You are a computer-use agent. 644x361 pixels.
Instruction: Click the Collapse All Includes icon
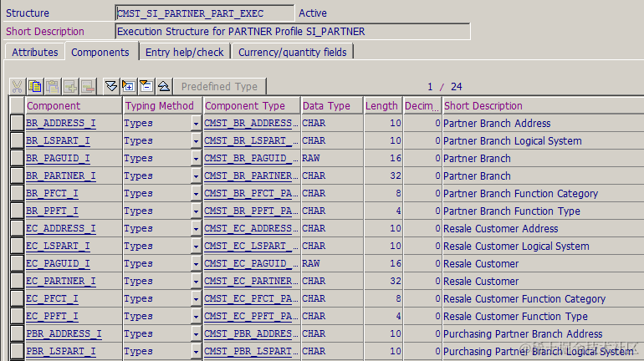[164, 86]
